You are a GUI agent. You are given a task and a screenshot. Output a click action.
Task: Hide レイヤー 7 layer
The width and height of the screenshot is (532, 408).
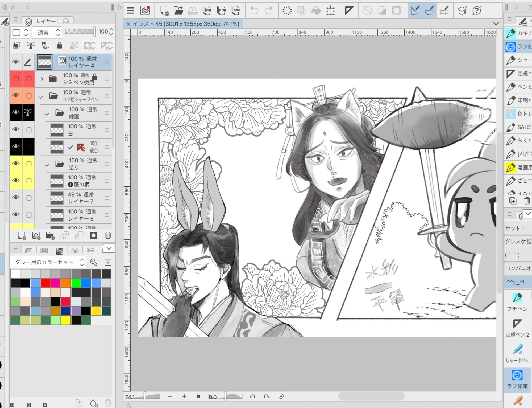pos(16,198)
